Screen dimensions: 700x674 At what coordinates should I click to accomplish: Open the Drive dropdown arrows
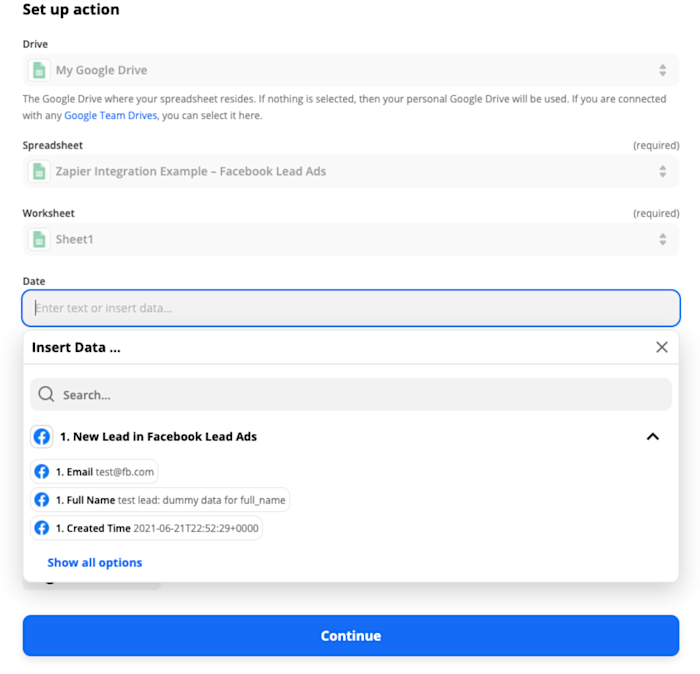662,71
